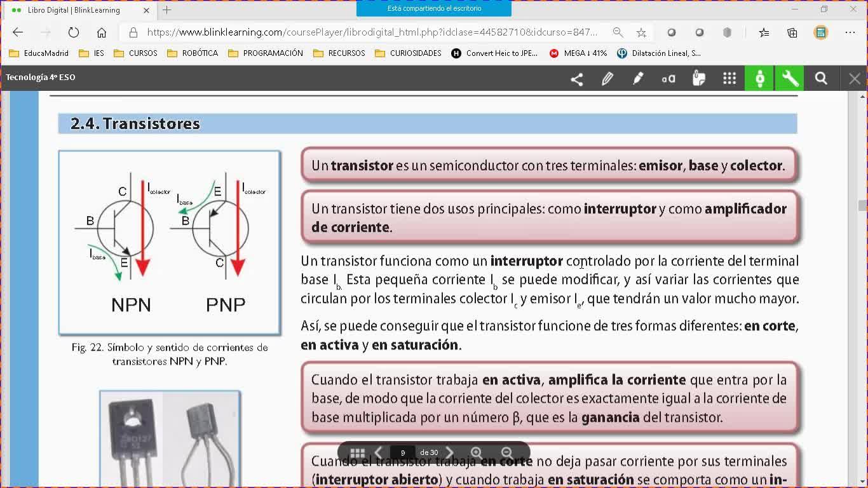Open the PROGRAMACIÓN bookmarks folder
The height and width of the screenshot is (488, 868).
(x=266, y=53)
